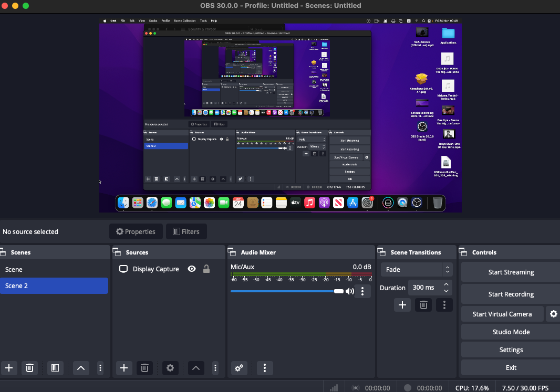Click Start Recording button
Screen dimensions: 560x392
coord(511,294)
